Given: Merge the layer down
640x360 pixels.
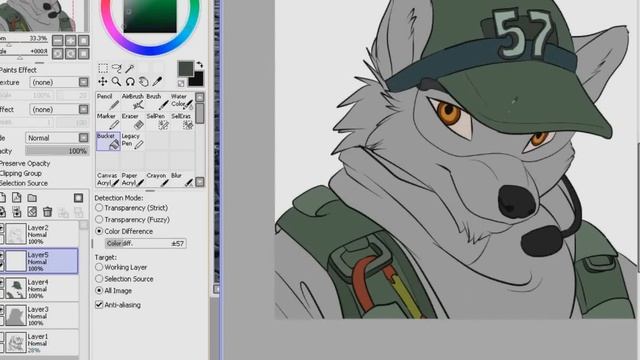Looking at the screenshot, I should click(17, 212).
